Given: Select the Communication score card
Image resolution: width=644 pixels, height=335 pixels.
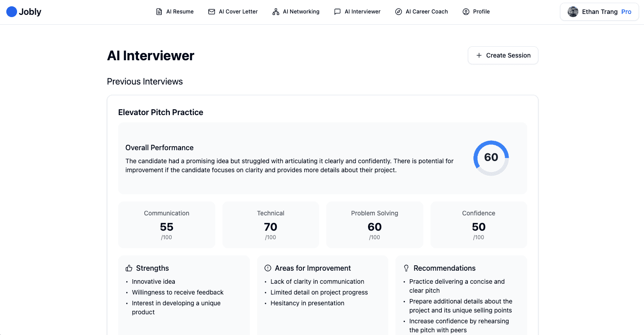Looking at the screenshot, I should tap(166, 224).
